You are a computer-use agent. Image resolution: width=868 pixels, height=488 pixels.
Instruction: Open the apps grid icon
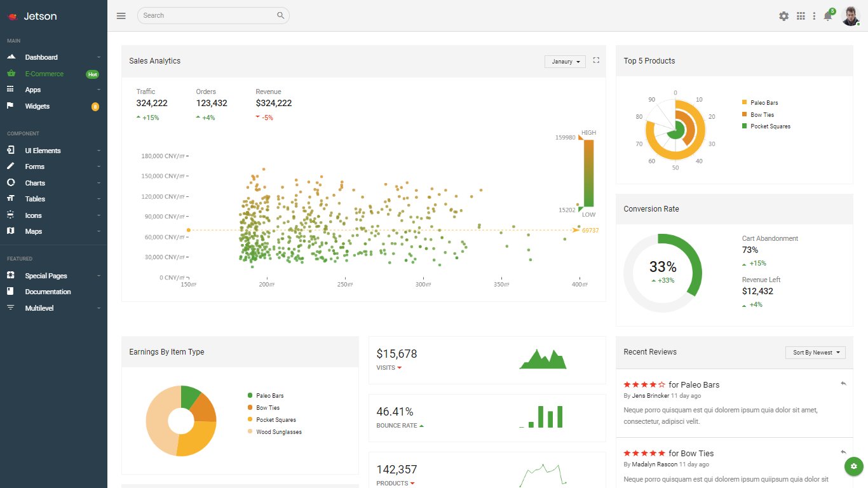click(x=801, y=16)
